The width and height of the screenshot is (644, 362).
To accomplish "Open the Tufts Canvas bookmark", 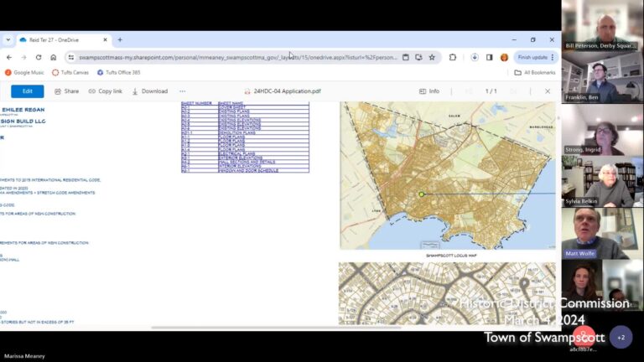I will pyautogui.click(x=71, y=73).
